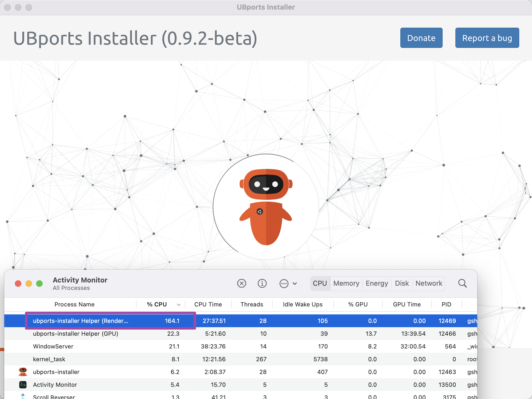The width and height of the screenshot is (532, 399).
Task: Click the % CPU column header
Action: point(157,304)
